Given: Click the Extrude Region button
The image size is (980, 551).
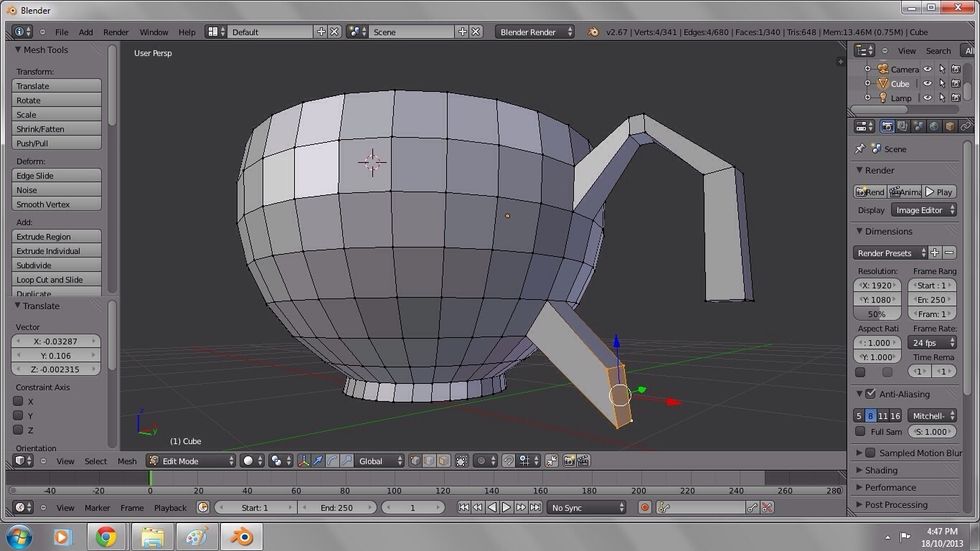Looking at the screenshot, I should [57, 237].
